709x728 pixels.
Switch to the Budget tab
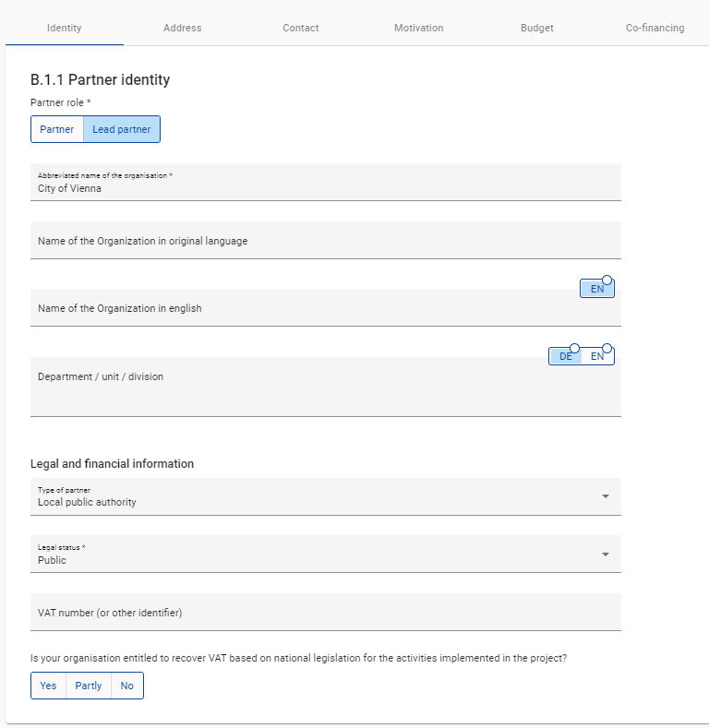point(536,28)
